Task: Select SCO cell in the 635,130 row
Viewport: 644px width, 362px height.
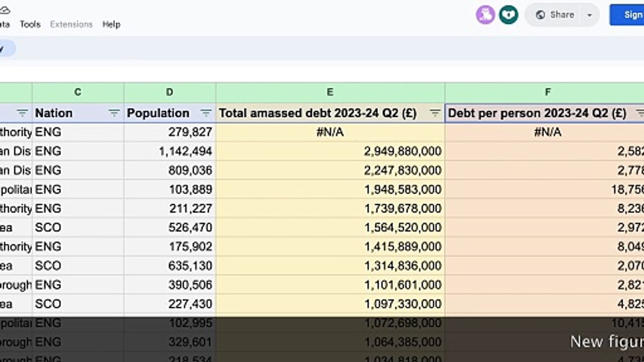Action: [78, 266]
